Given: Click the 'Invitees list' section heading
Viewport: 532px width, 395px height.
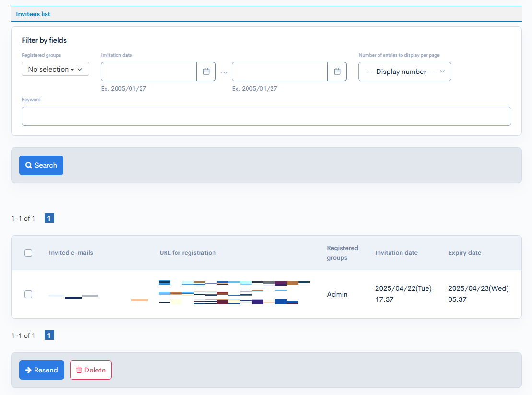Looking at the screenshot, I should tap(33, 14).
